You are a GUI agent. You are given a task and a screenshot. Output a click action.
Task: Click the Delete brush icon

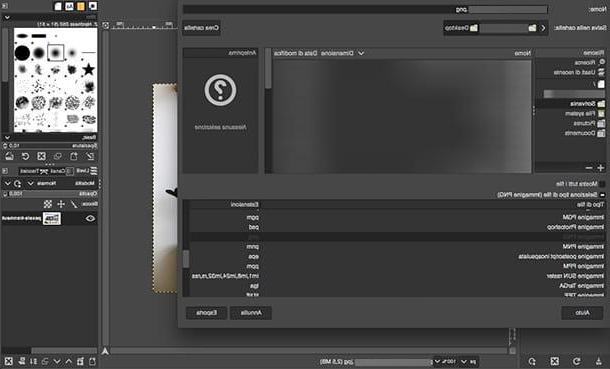tap(41, 156)
